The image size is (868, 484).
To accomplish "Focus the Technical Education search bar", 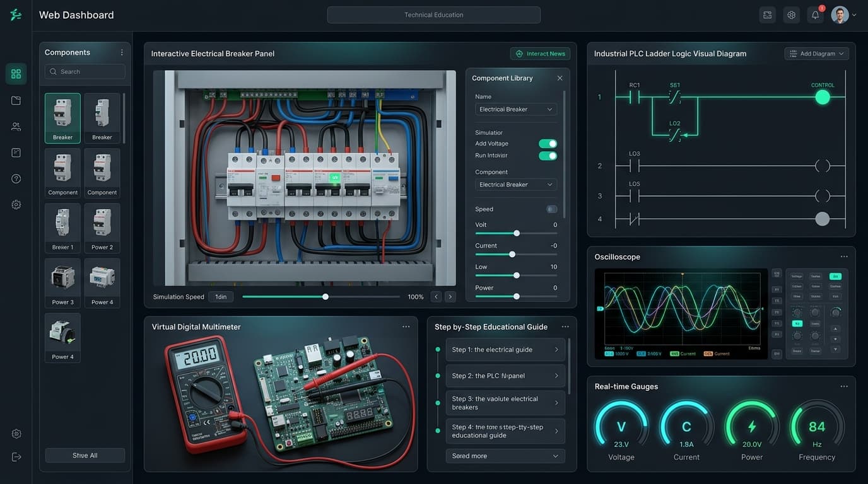I will [x=434, y=15].
